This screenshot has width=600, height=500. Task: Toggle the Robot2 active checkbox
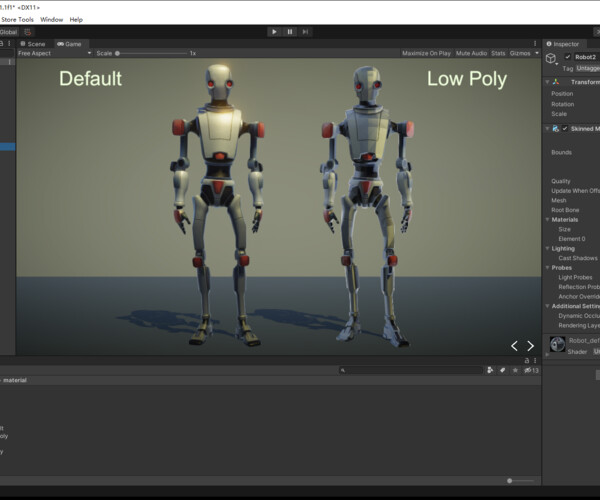567,57
